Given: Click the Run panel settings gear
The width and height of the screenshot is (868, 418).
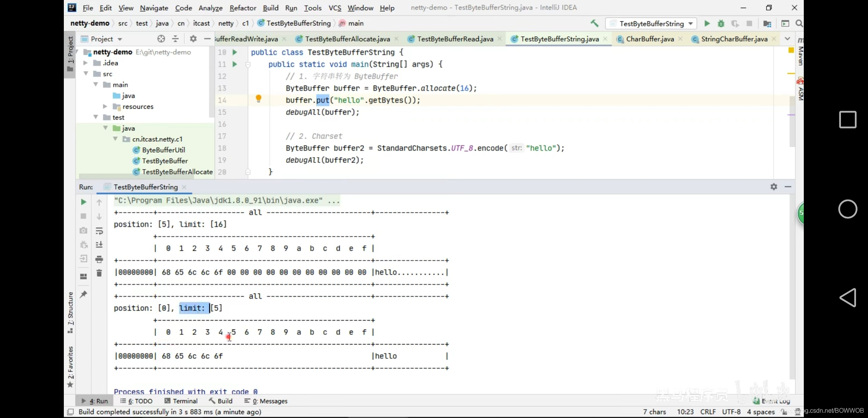Looking at the screenshot, I should click(774, 187).
